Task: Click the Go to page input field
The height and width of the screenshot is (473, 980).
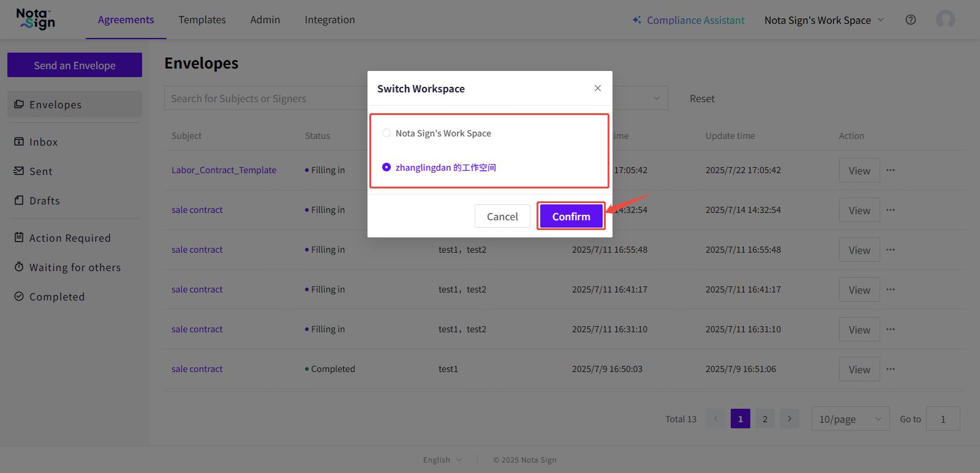Action: 943,419
